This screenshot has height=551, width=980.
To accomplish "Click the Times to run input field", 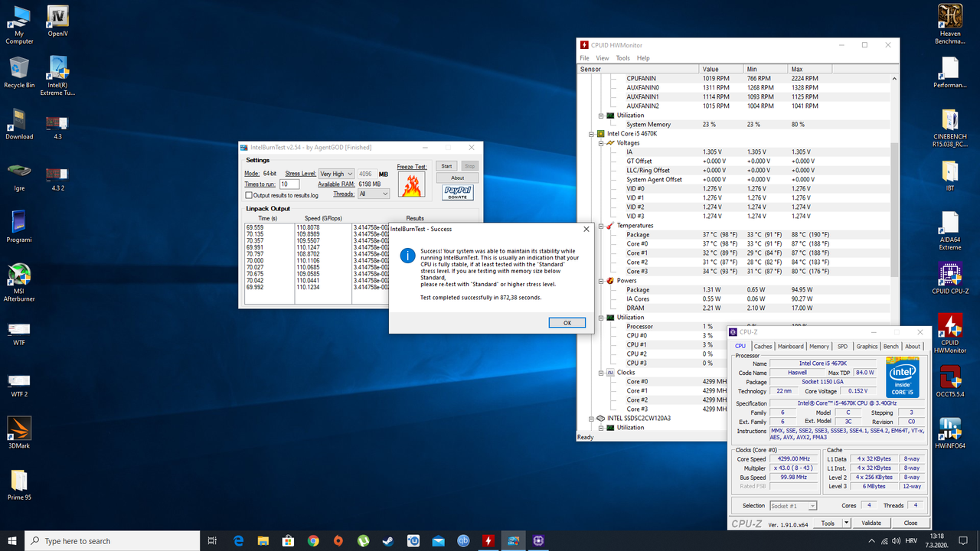I will click(x=289, y=184).
